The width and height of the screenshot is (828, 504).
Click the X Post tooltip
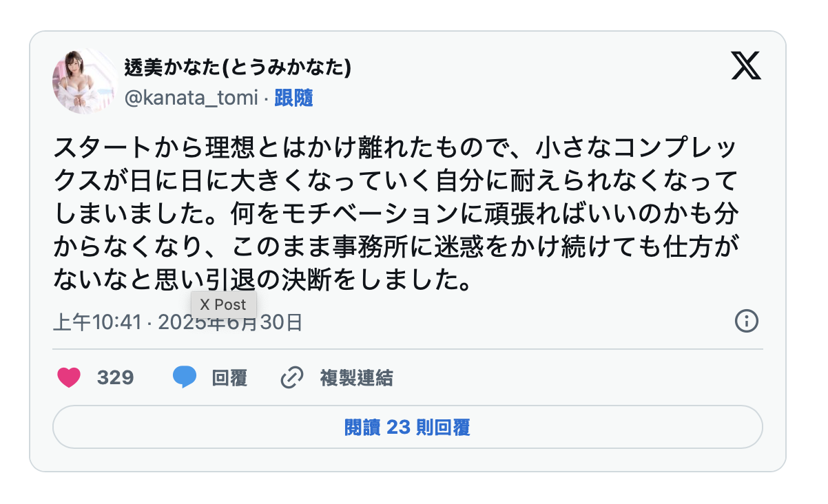click(223, 304)
